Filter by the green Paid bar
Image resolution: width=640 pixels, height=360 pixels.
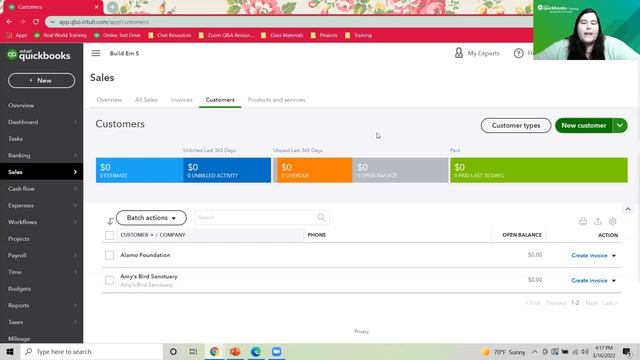point(539,170)
